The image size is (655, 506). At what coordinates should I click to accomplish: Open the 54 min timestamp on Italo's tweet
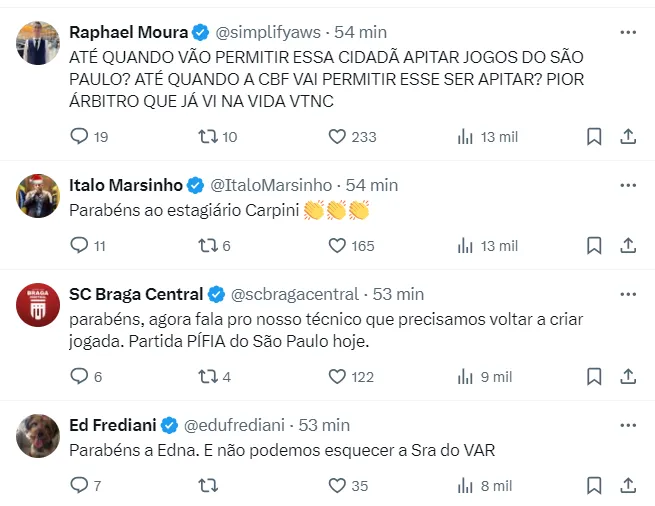[371, 185]
